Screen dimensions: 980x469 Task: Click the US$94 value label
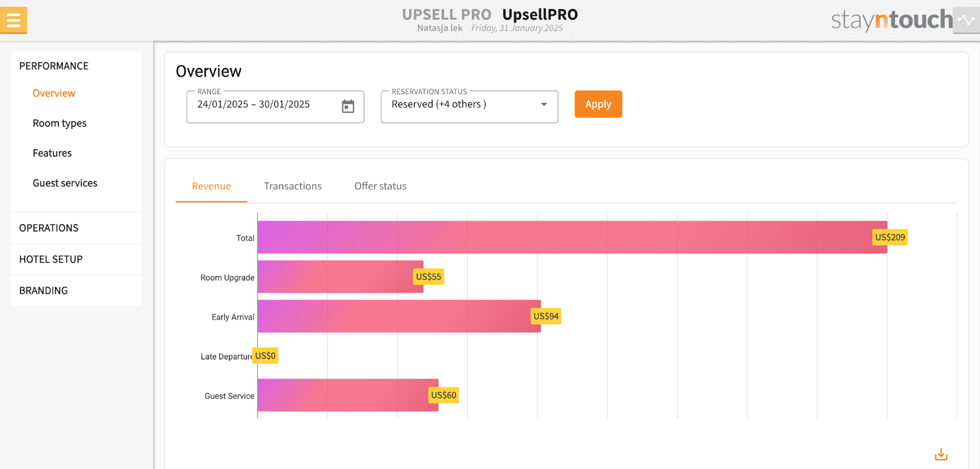pyautogui.click(x=546, y=317)
